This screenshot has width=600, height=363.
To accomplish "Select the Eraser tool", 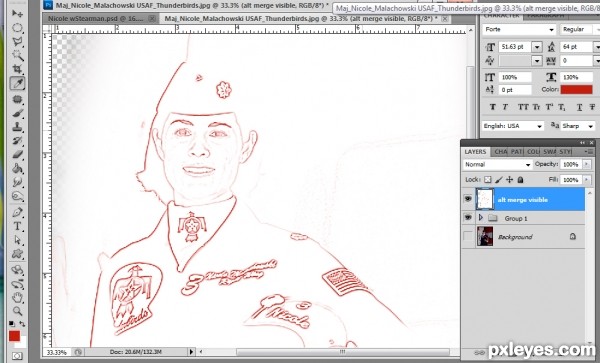I will 17,155.
